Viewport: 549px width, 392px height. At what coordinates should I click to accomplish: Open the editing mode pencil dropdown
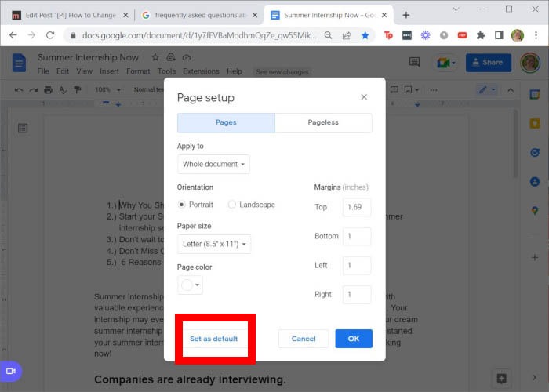tap(488, 90)
